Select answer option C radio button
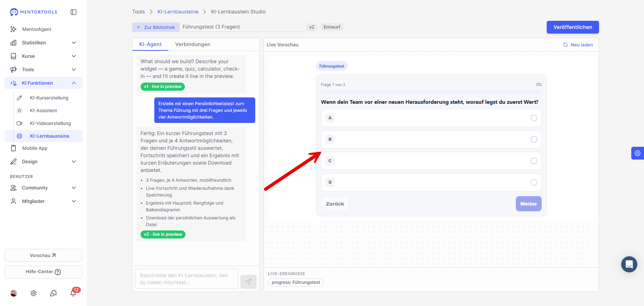This screenshot has height=306, width=644. (534, 161)
